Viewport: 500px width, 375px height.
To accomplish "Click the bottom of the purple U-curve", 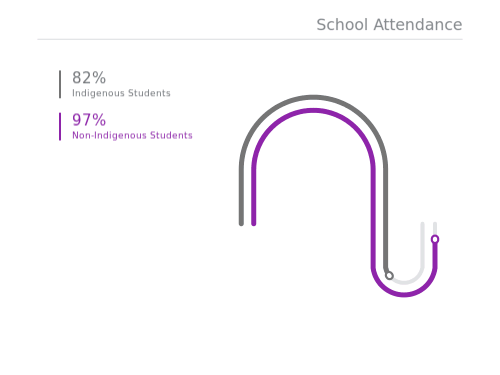I will pos(404,295).
